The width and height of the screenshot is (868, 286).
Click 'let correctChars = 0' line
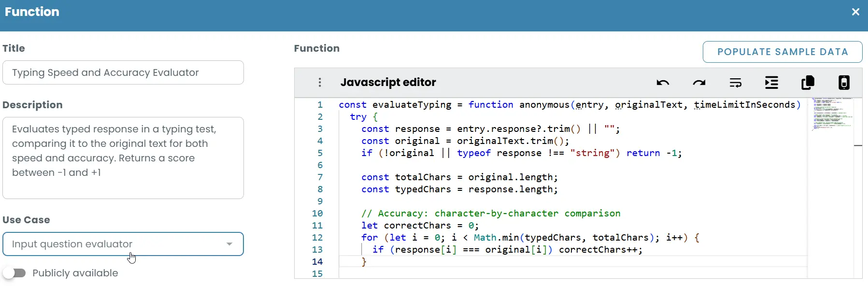point(420,225)
